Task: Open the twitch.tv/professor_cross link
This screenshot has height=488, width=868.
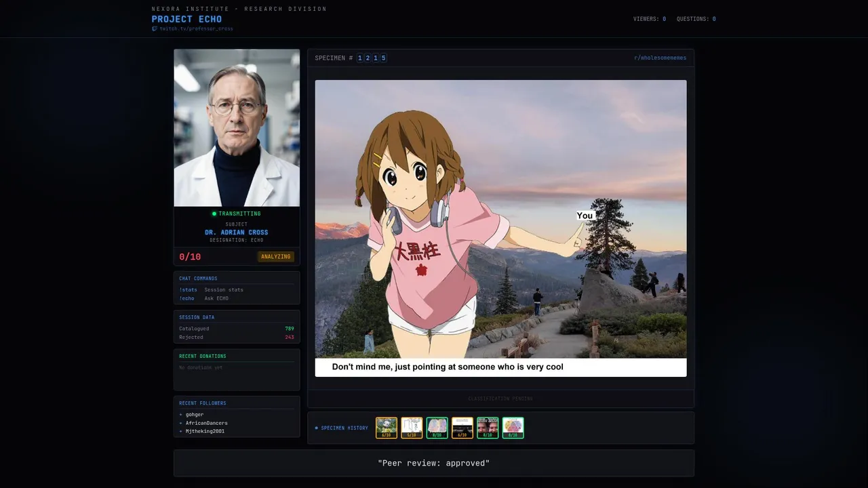Action: click(x=196, y=29)
